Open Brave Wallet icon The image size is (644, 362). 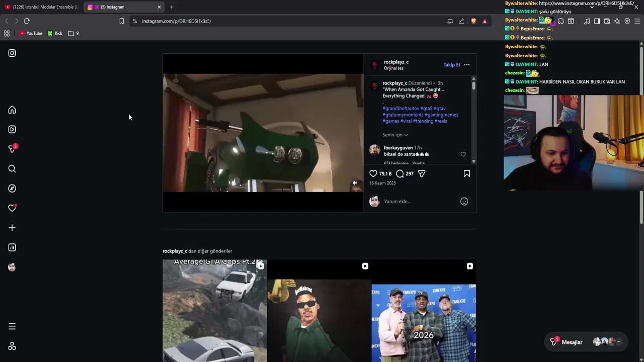tap(607, 21)
